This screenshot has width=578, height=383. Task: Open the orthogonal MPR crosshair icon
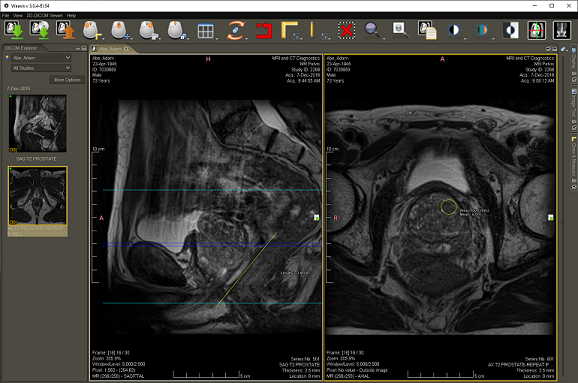point(537,30)
